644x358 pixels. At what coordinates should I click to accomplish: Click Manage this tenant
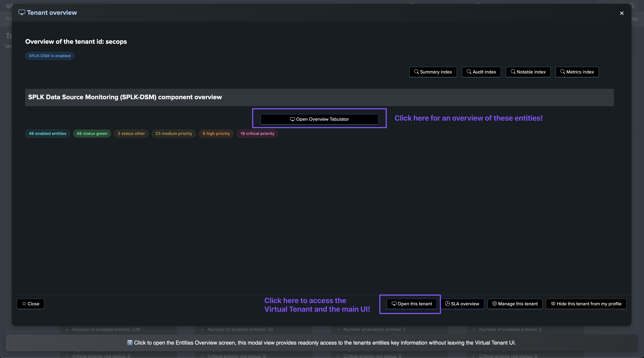tap(515, 304)
